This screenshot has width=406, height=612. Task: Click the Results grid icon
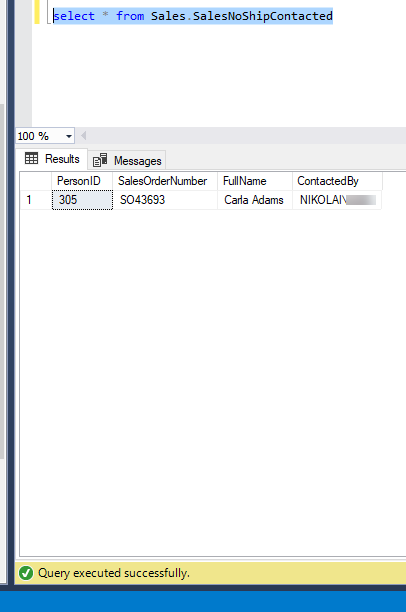pyautogui.click(x=31, y=158)
